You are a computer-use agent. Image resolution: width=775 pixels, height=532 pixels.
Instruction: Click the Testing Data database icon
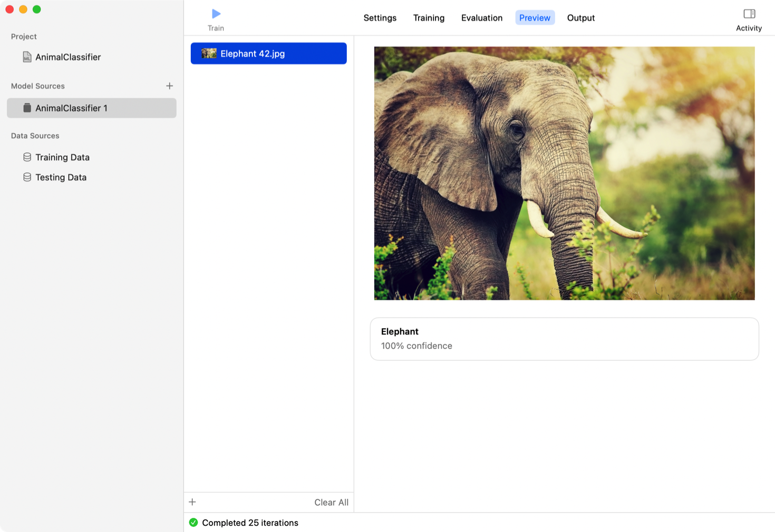pyautogui.click(x=27, y=177)
